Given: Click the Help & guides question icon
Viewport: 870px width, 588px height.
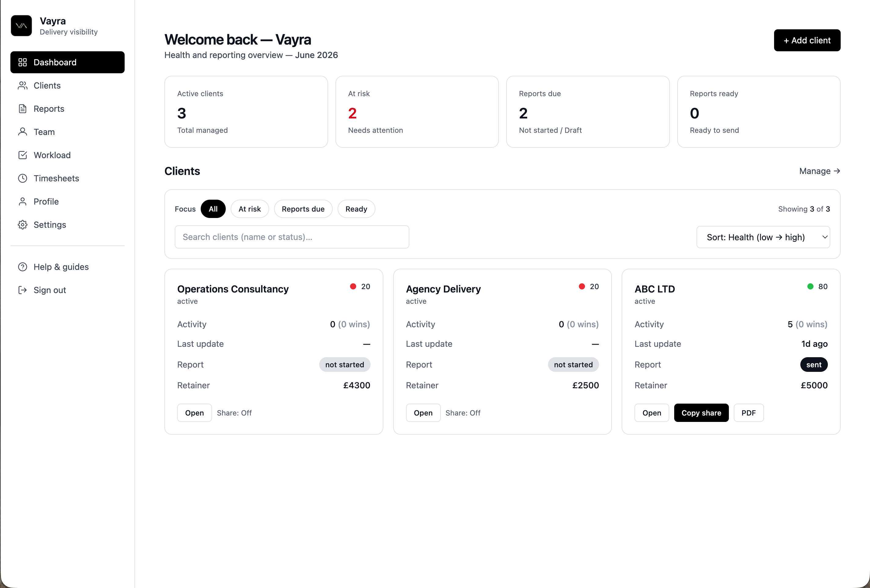Looking at the screenshot, I should [x=23, y=267].
